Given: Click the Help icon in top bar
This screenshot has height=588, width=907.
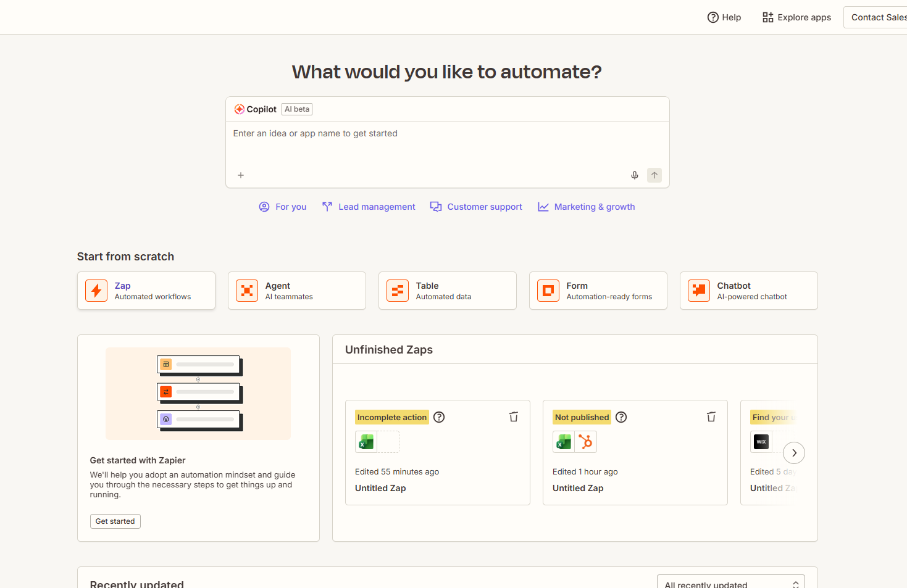Looking at the screenshot, I should [713, 17].
